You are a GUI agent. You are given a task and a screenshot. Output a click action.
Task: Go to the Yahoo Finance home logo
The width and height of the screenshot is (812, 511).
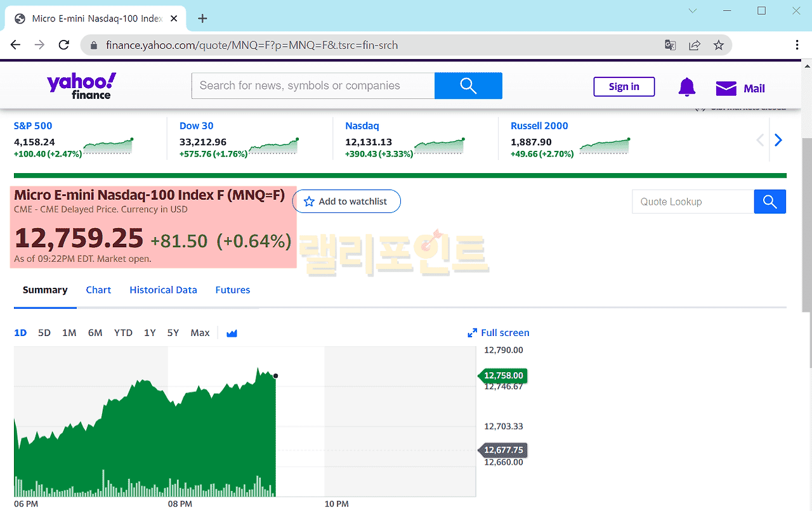81,86
